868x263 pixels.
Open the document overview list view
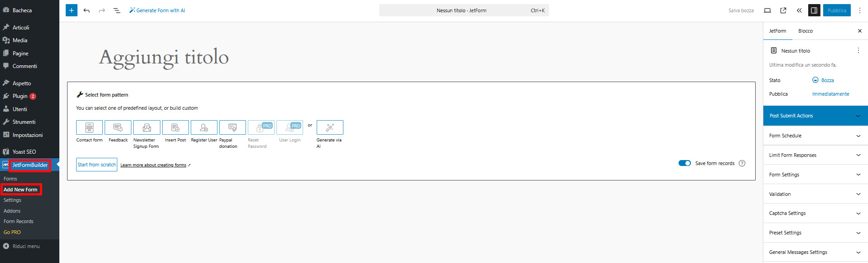(116, 10)
